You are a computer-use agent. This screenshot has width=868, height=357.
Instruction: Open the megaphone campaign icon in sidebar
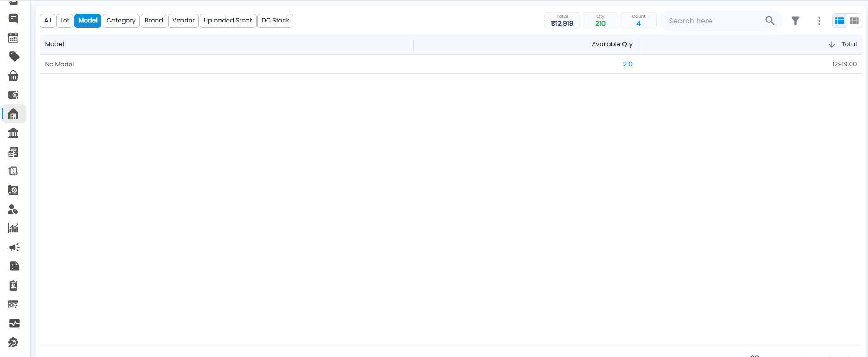[14, 247]
